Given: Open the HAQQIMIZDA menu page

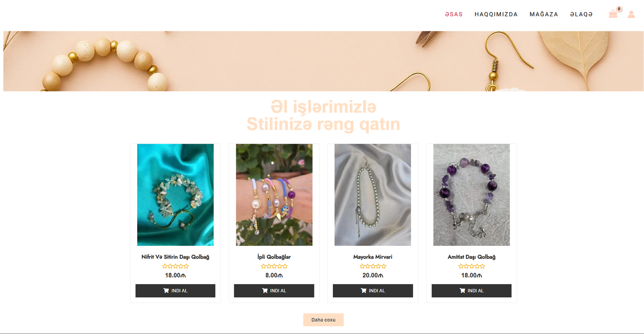Looking at the screenshot, I should click(496, 14).
